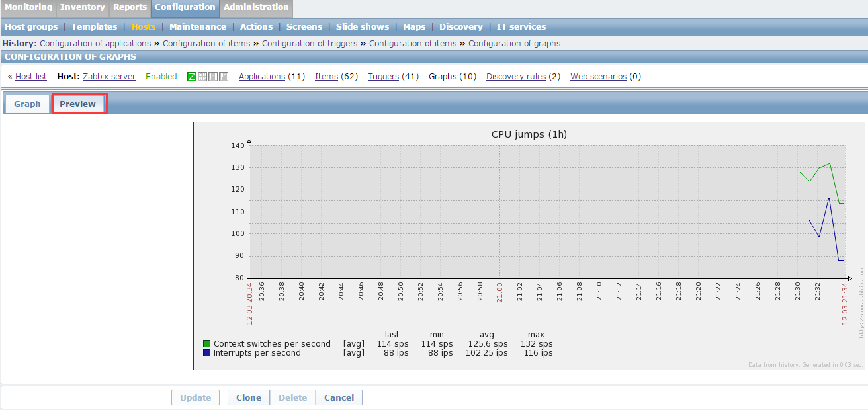Click the Interrupts per second legend label
This screenshot has height=410, width=868.
coord(257,353)
